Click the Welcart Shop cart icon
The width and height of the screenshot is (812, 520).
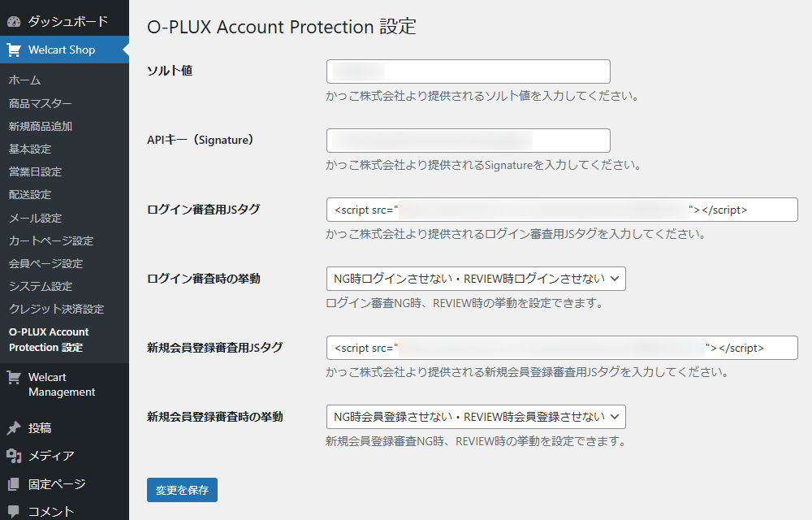[x=14, y=50]
